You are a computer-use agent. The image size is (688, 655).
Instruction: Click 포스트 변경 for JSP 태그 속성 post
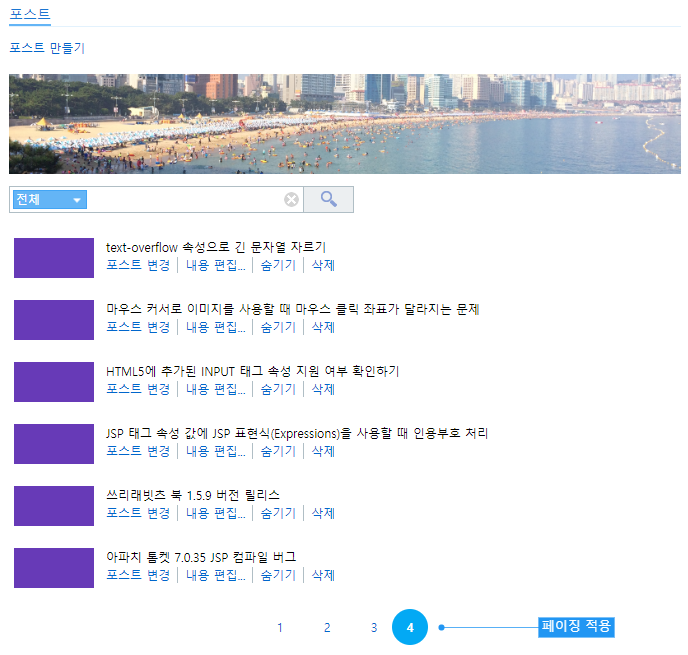(x=138, y=451)
